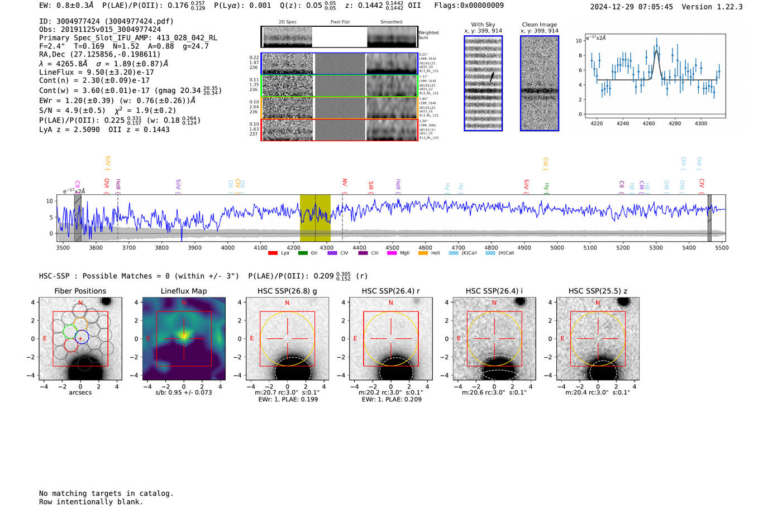The height and width of the screenshot is (532, 782).
Task: Select the blue-bordered fiber 2D spectrum row
Action: [x=340, y=64]
